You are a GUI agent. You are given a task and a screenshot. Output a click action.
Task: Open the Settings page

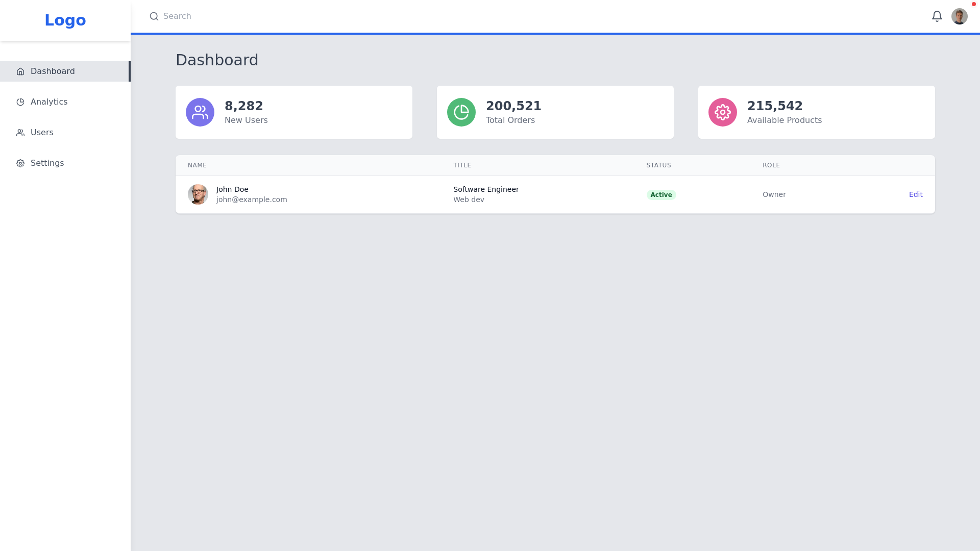coord(47,163)
